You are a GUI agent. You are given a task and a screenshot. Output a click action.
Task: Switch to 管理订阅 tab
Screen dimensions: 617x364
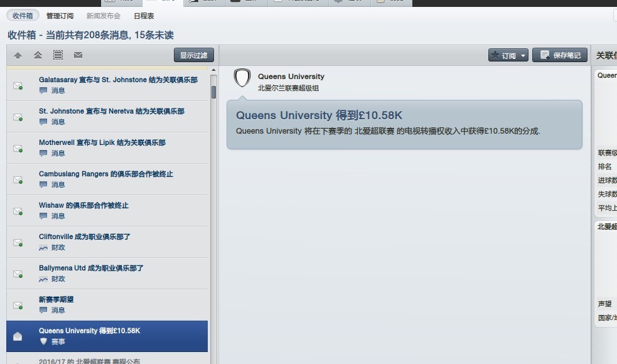(x=60, y=16)
